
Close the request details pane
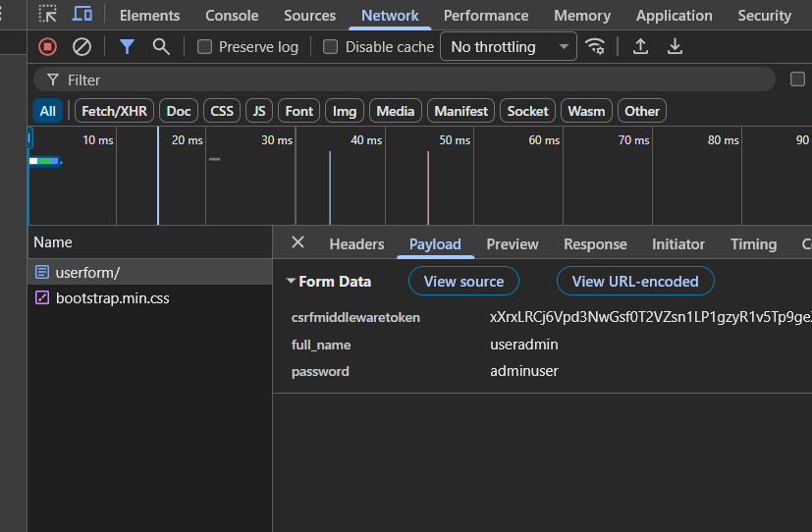coord(298,242)
